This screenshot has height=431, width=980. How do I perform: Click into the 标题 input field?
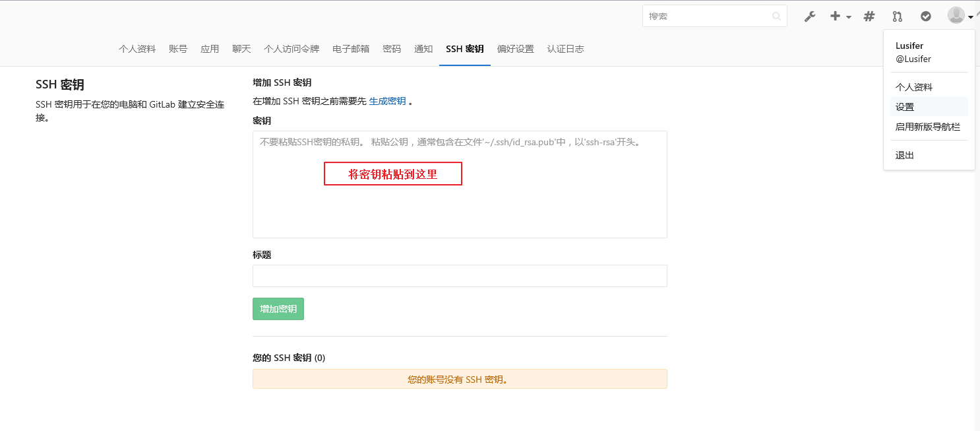pyautogui.click(x=460, y=276)
